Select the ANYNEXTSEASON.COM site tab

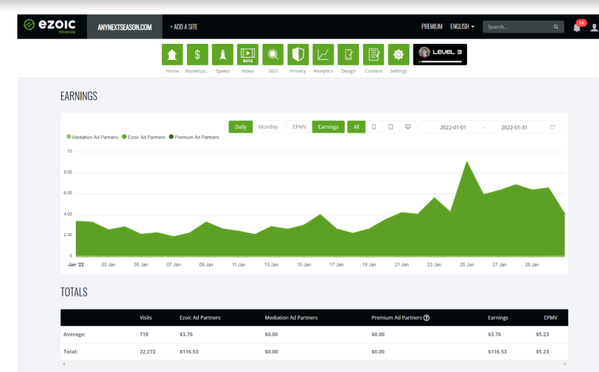point(125,27)
